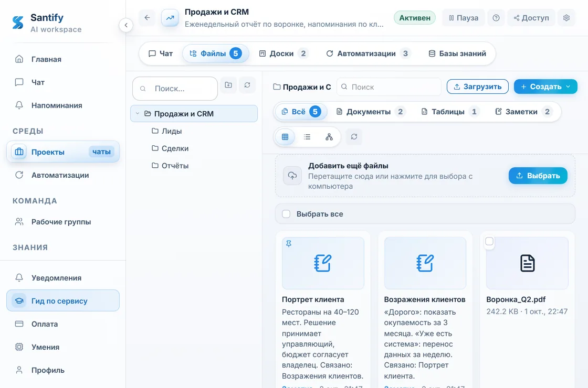588x388 pixels.
Task: Switch to the Чат tab
Action: (x=161, y=53)
